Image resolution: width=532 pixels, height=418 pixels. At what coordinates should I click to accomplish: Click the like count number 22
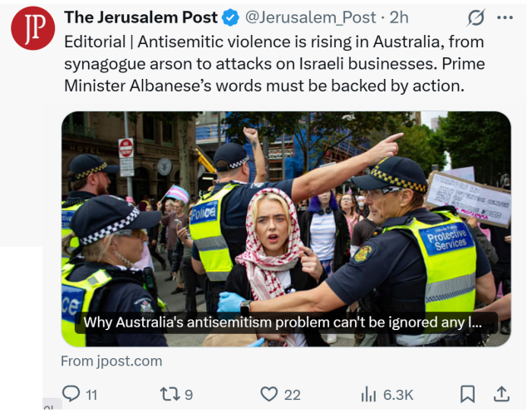coord(292,395)
